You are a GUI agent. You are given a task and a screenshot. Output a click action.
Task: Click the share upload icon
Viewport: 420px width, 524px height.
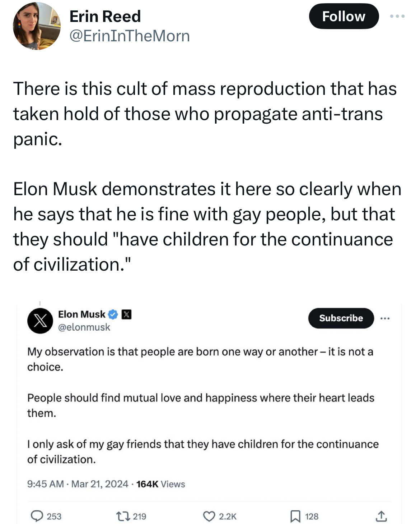381,516
